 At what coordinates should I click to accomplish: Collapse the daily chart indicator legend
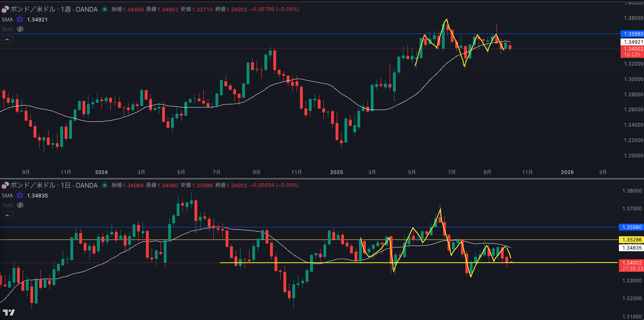pyautogui.click(x=7, y=215)
